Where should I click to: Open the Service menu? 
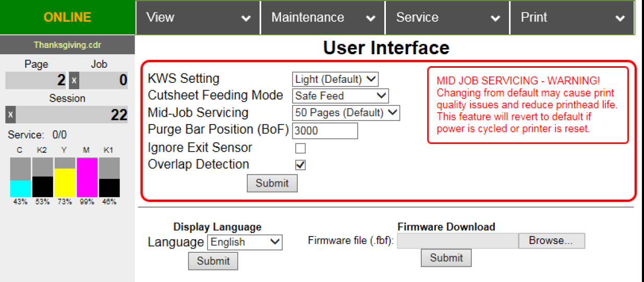(447, 17)
